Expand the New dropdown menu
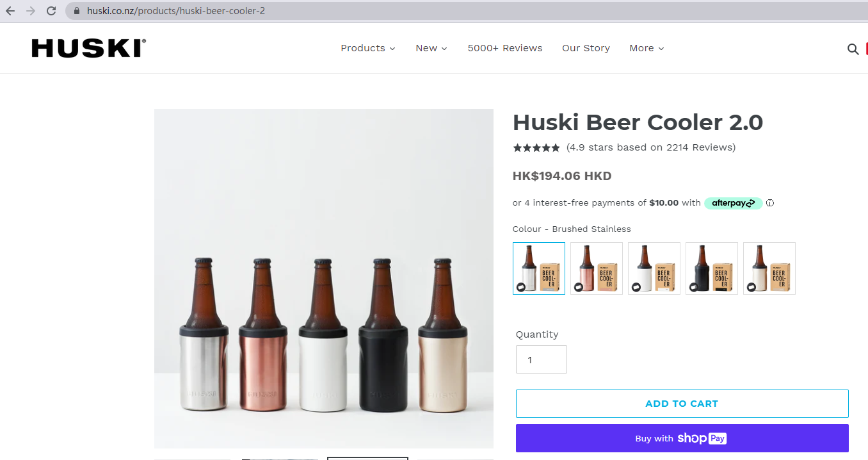The height and width of the screenshot is (460, 868). 430,48
